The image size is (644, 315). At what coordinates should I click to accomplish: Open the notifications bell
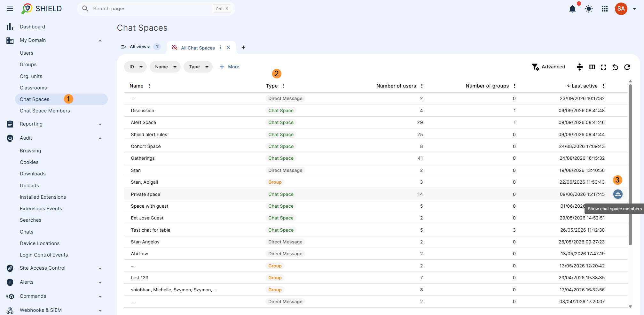coord(572,9)
